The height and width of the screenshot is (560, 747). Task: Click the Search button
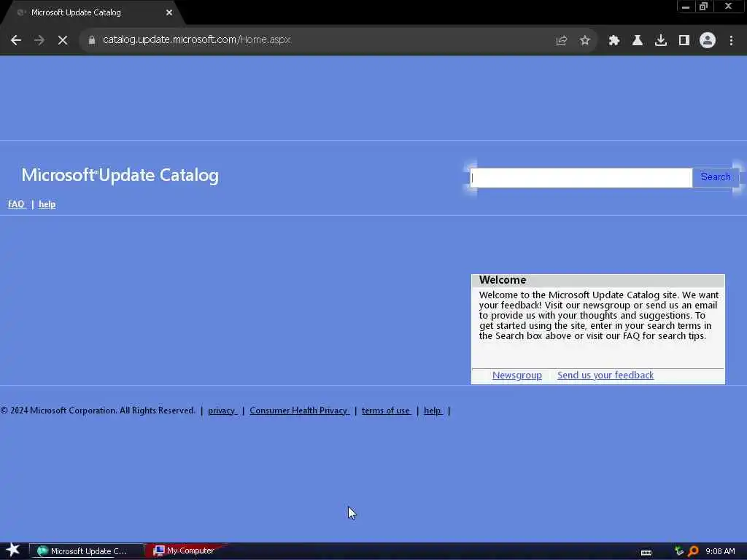coord(716,176)
